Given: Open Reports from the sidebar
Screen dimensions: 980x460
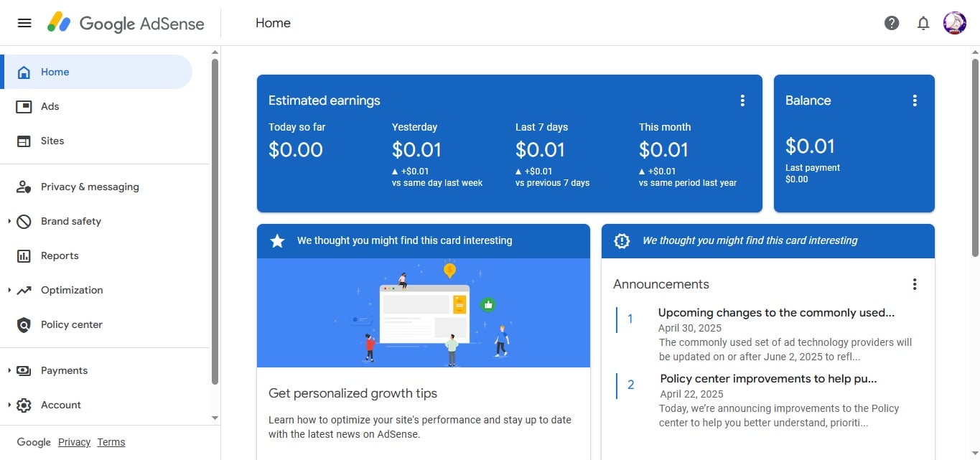Looking at the screenshot, I should click(x=59, y=255).
